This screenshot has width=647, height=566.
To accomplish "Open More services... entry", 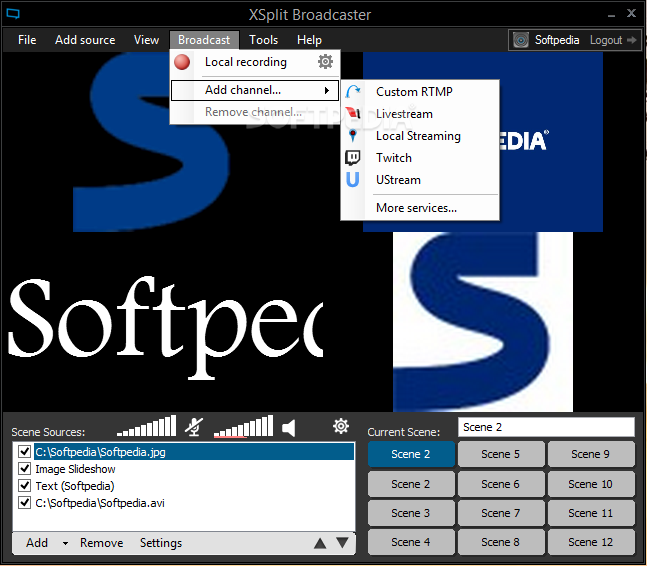I will (x=420, y=208).
